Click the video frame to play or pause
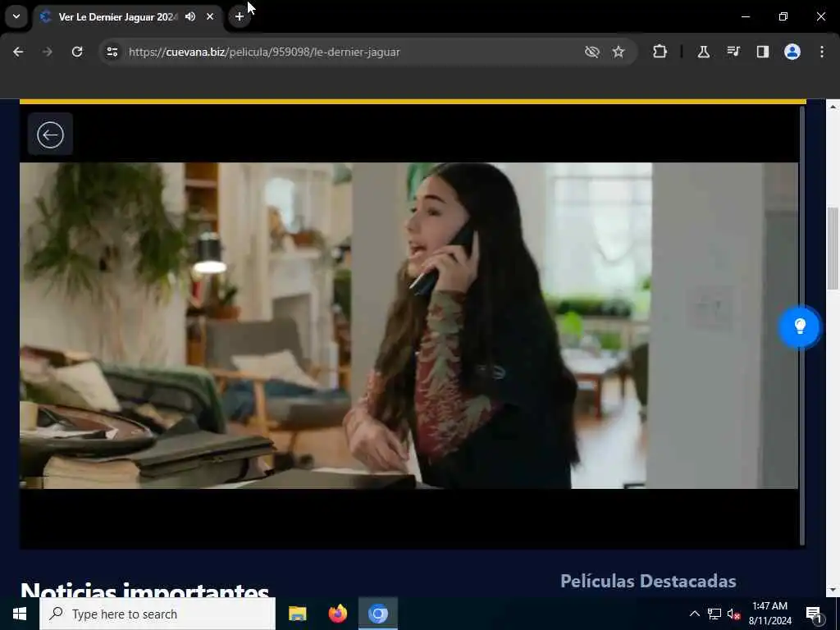Screen dimensions: 840x630 point(409,326)
